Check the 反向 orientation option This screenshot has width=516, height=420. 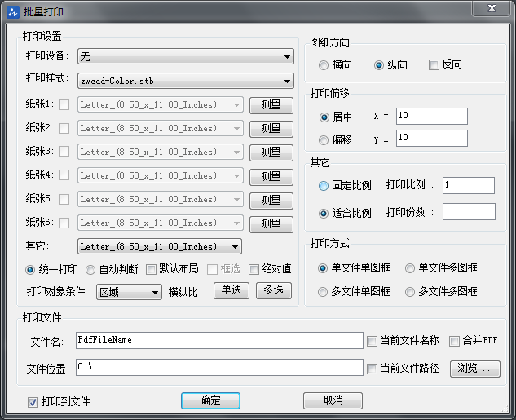[434, 64]
